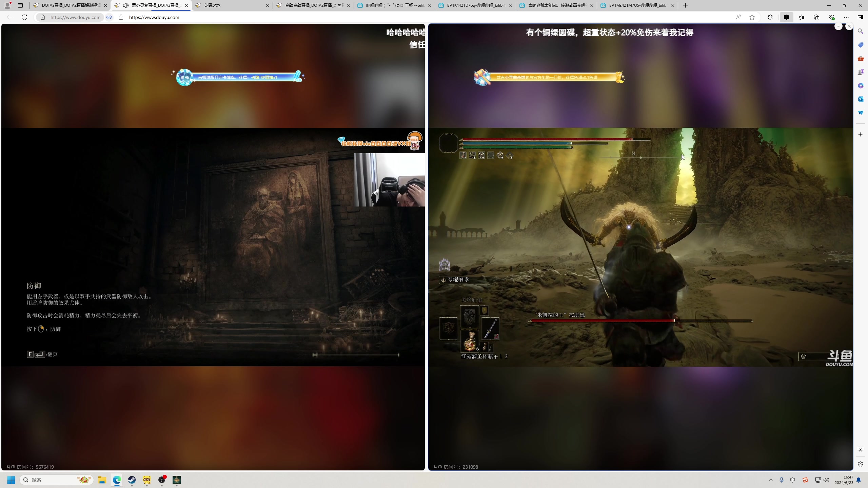Open the sidebar Drop paper-plane icon
The image size is (868, 488).
(861, 113)
